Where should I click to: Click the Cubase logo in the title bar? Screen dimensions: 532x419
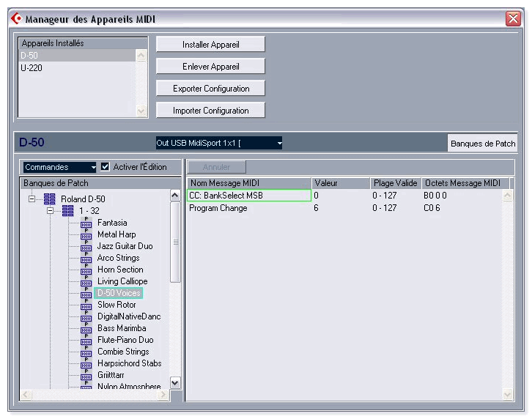[x=16, y=18]
